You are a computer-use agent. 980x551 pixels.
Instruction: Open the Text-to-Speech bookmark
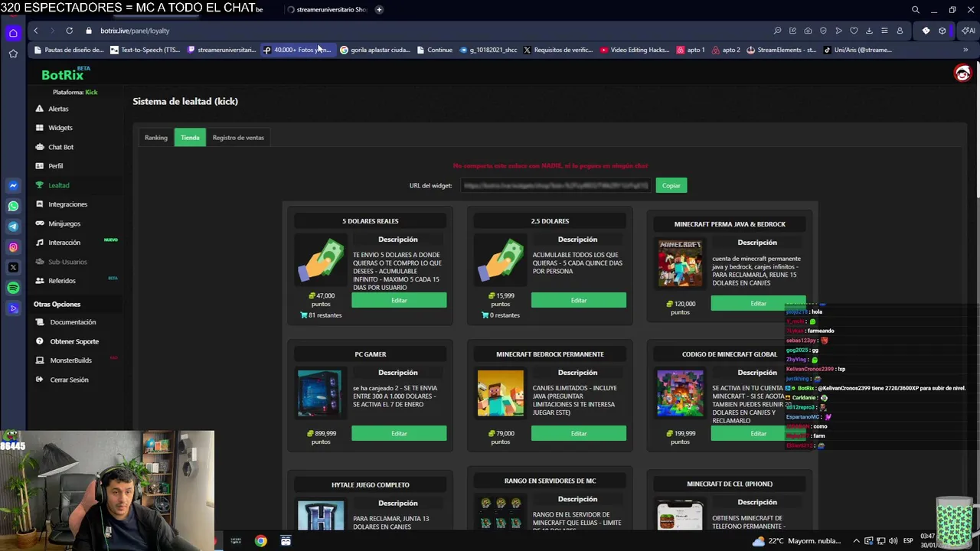click(145, 50)
